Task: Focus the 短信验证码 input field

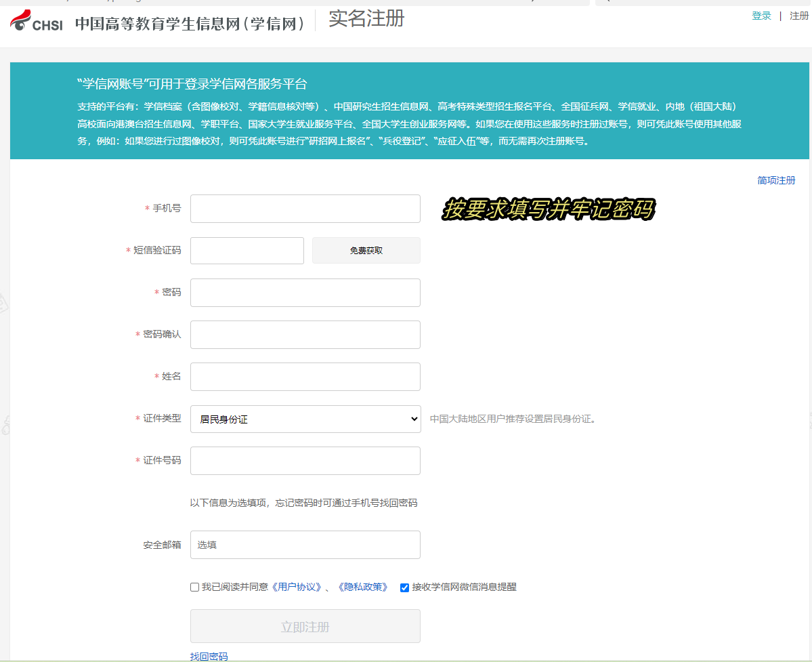Action: (247, 251)
